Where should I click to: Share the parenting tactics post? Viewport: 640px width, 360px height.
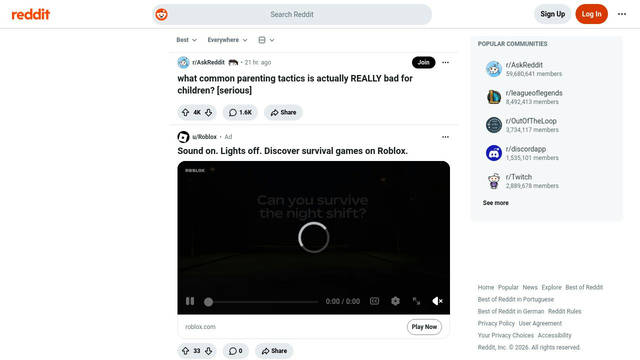pos(283,112)
